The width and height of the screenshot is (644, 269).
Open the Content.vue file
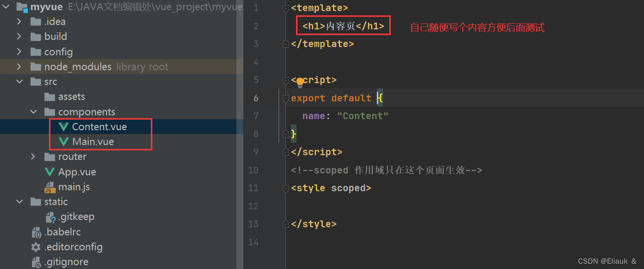pyautogui.click(x=99, y=127)
